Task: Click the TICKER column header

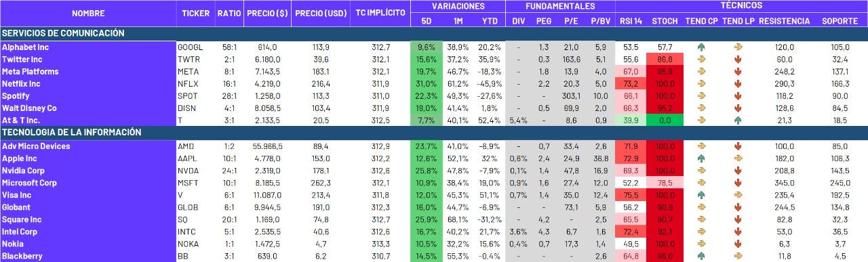Action: [x=196, y=14]
